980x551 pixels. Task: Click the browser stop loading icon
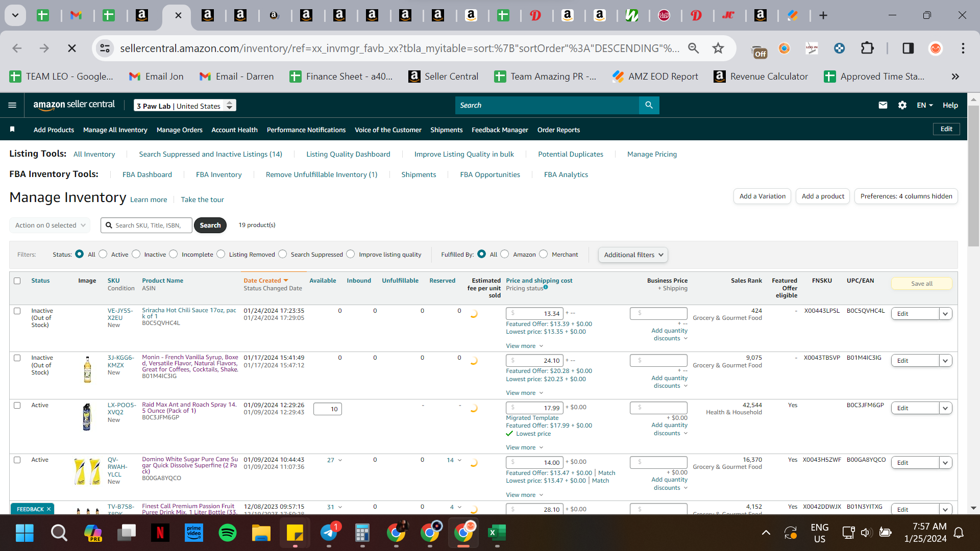tap(72, 48)
